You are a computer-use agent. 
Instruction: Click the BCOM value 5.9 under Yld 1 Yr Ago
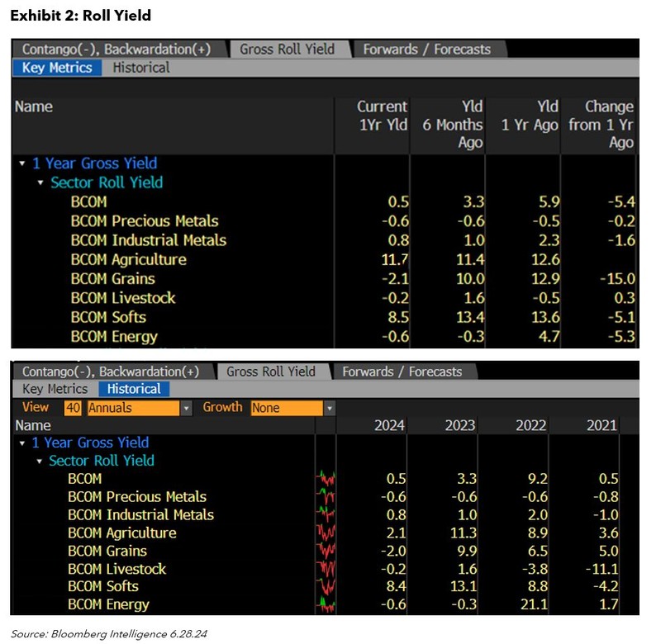click(549, 202)
